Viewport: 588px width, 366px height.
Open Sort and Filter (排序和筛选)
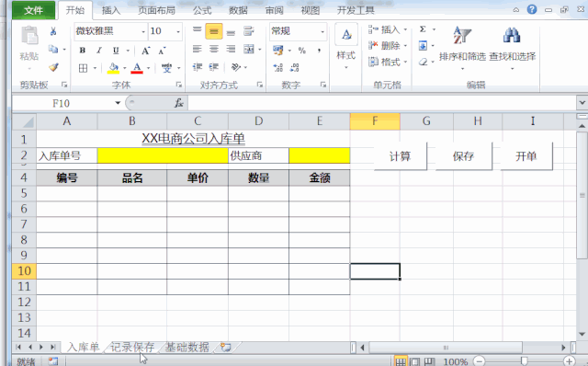(462, 47)
